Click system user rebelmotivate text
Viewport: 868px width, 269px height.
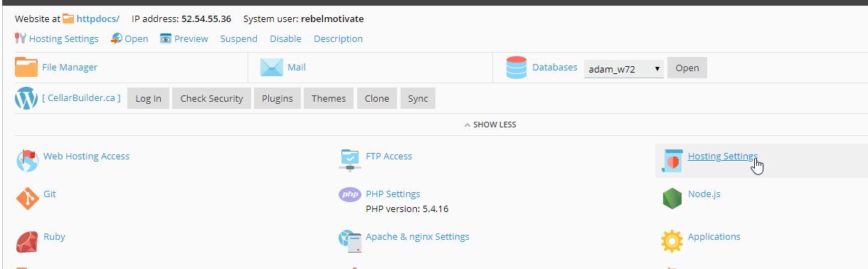coord(332,19)
